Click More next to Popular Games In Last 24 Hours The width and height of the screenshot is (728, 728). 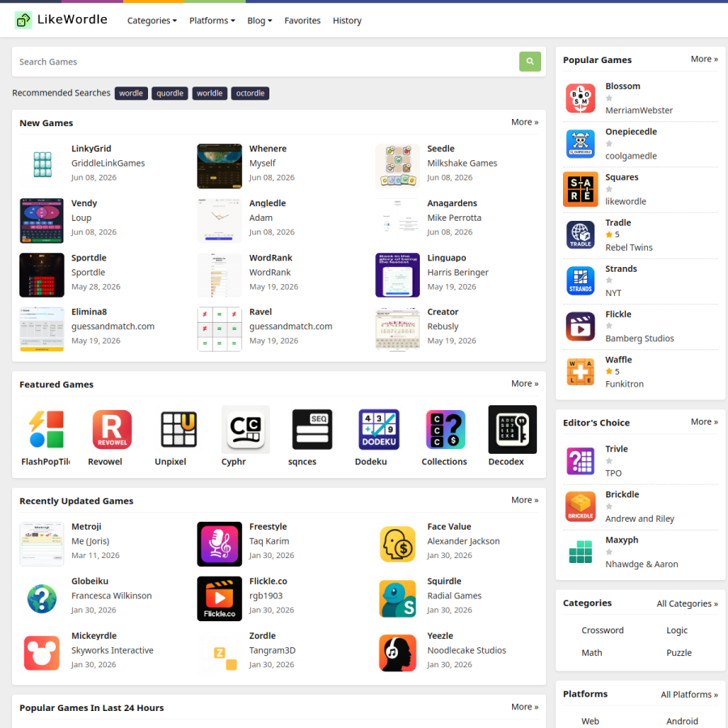pyautogui.click(x=525, y=707)
